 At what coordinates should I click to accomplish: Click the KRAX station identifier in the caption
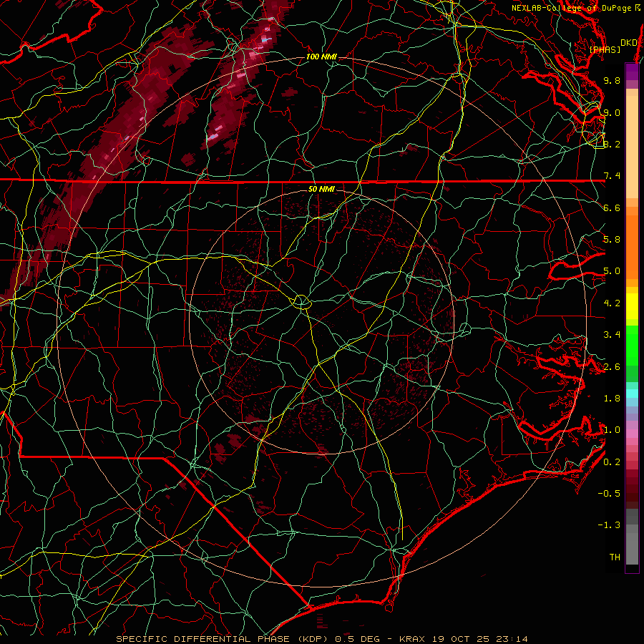click(x=414, y=639)
